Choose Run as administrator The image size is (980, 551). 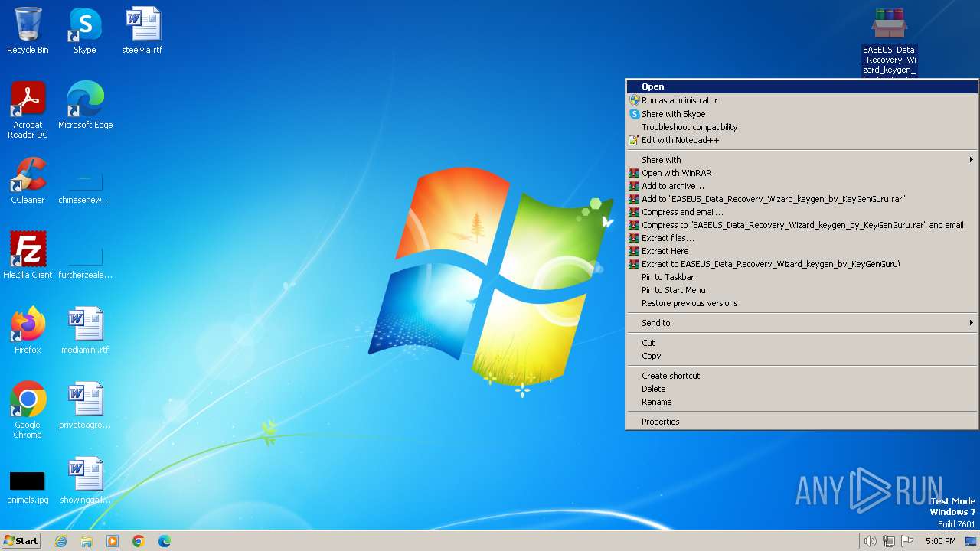(802, 100)
